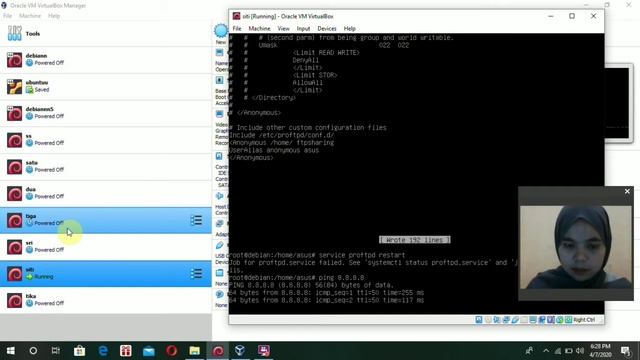Click the recording status icon
The image size is (640, 360).
click(x=542, y=320)
